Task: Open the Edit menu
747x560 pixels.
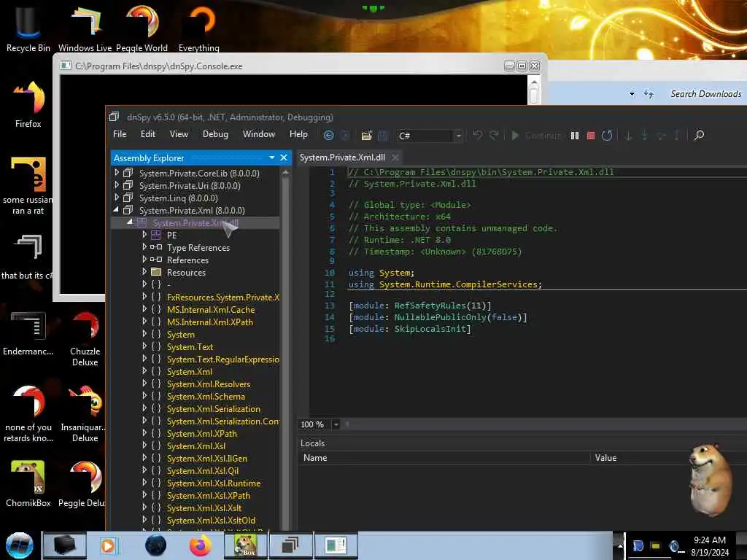Action: coord(147,134)
